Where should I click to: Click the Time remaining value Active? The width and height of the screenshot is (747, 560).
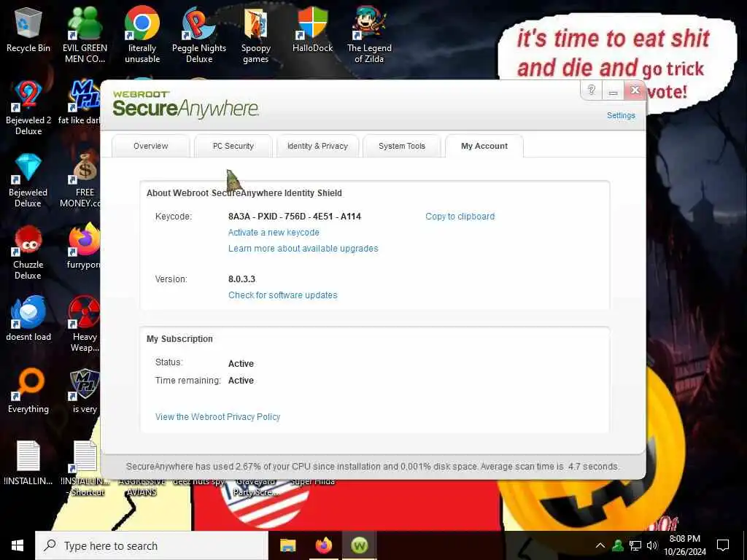(241, 381)
